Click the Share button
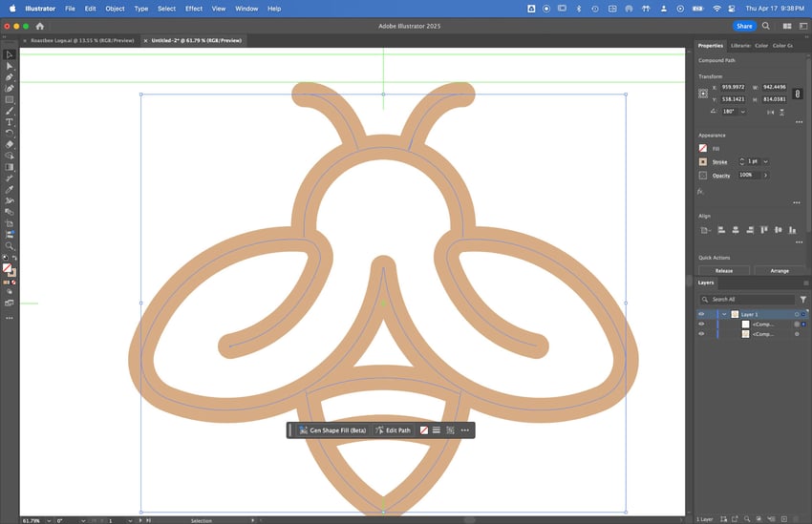The height and width of the screenshot is (524, 812). tap(744, 26)
